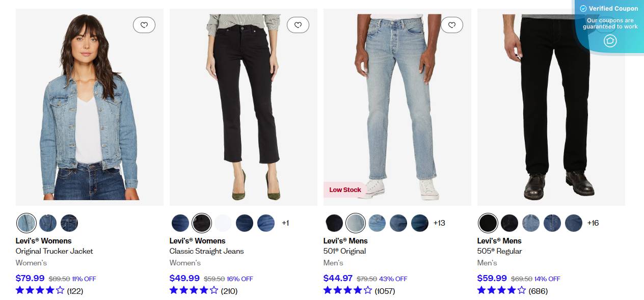Click the 505® Regular product title
Image resolution: width=644 pixels, height=300 pixels.
click(499, 251)
